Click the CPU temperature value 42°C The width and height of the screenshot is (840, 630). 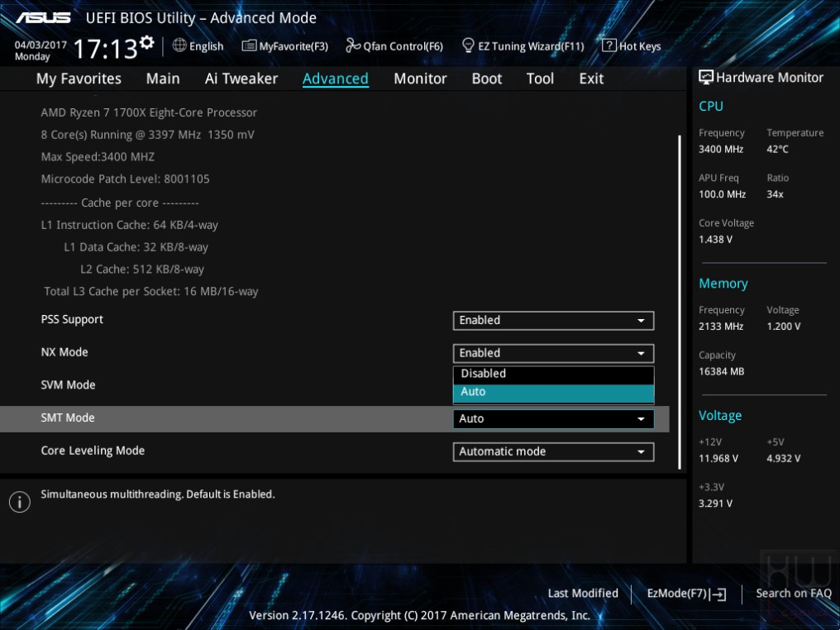tap(777, 149)
